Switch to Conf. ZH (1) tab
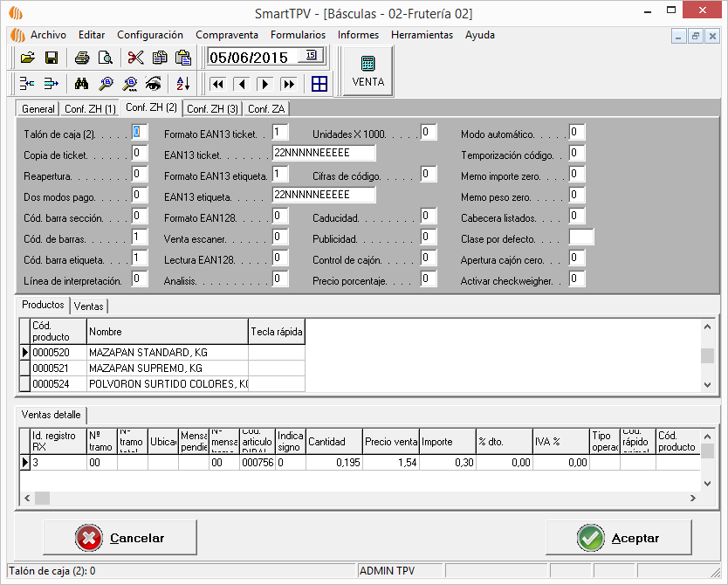728x585 pixels. point(90,108)
